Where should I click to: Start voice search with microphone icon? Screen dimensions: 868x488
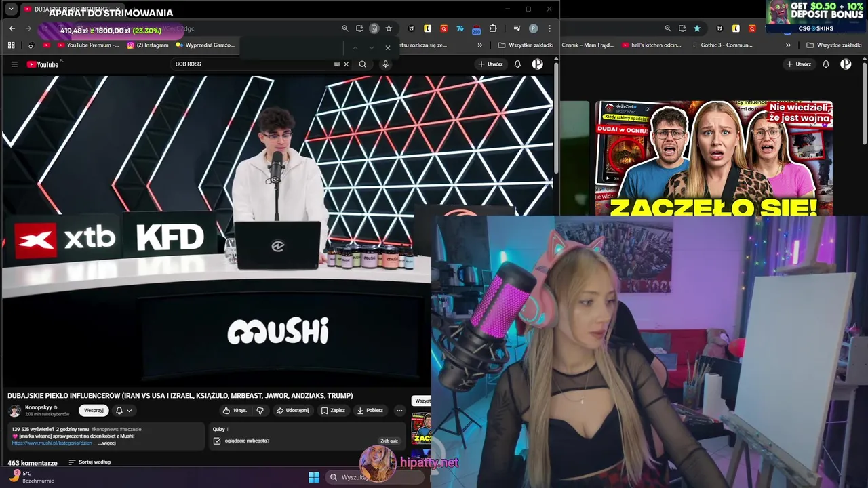tap(385, 64)
